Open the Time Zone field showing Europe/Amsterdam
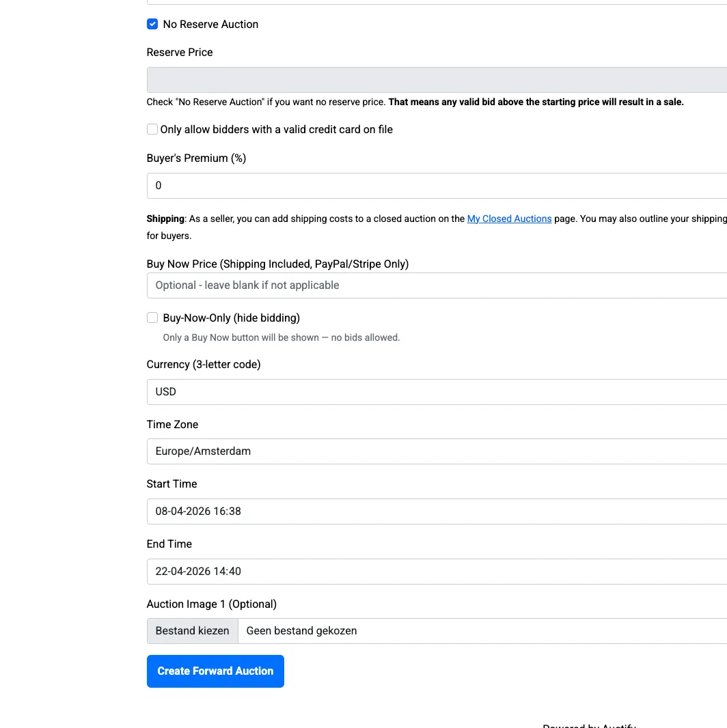Viewport: 727px width, 728px height. coord(436,451)
